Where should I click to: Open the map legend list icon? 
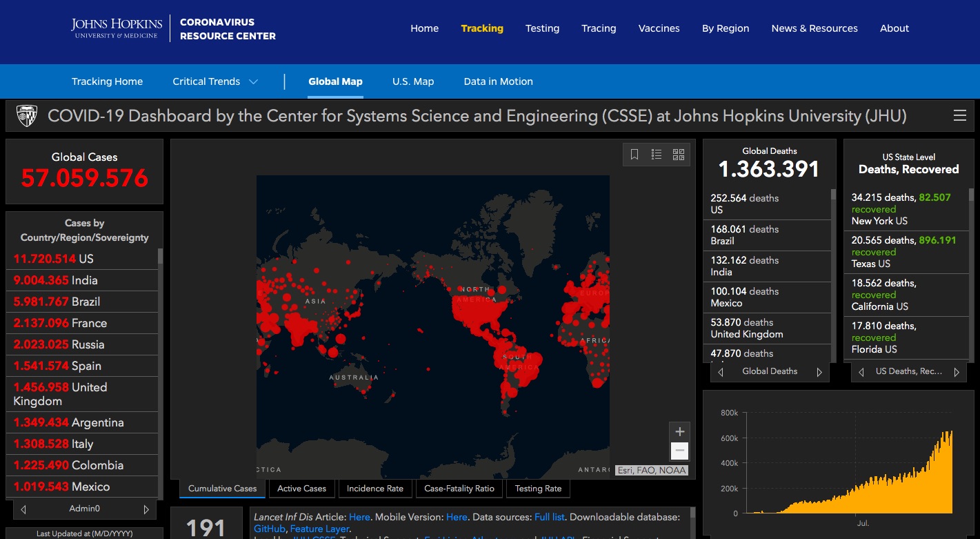tap(657, 155)
